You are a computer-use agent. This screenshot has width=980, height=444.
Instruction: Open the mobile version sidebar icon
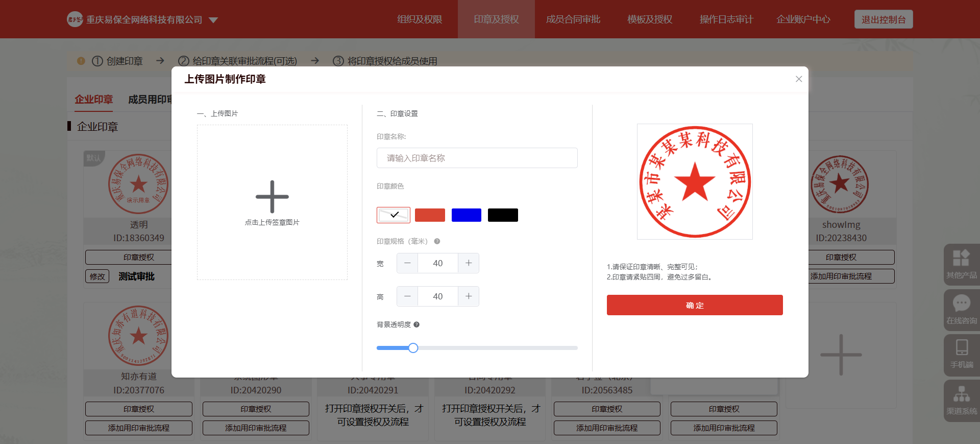pos(961,354)
